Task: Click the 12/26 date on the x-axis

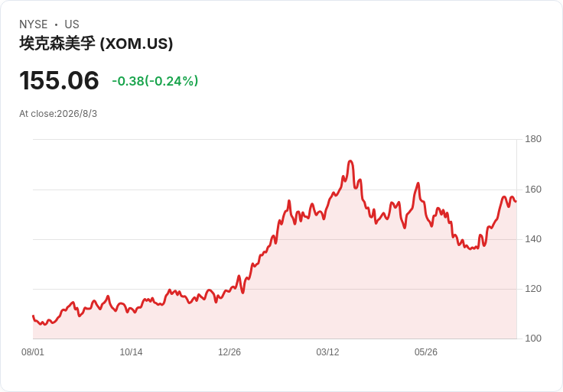Action: (229, 352)
